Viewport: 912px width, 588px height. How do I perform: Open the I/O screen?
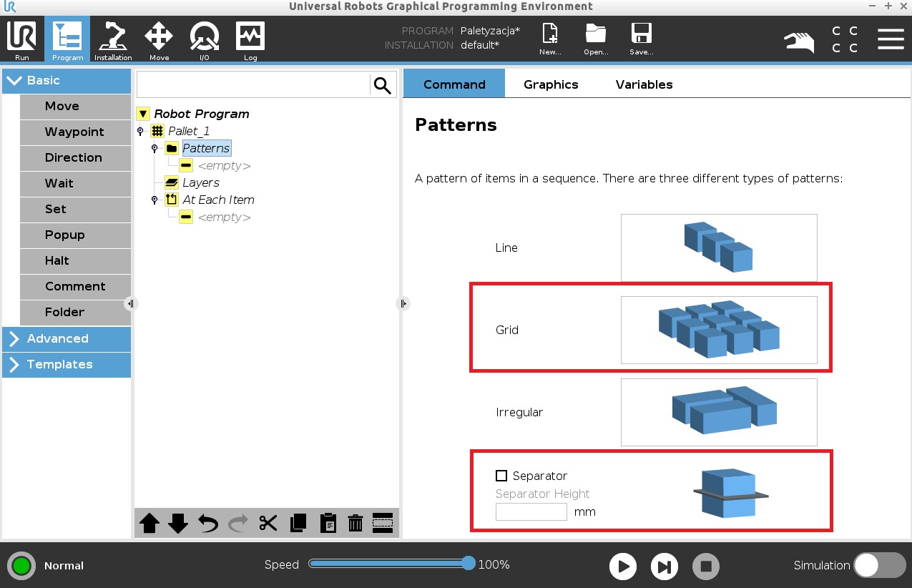click(205, 39)
